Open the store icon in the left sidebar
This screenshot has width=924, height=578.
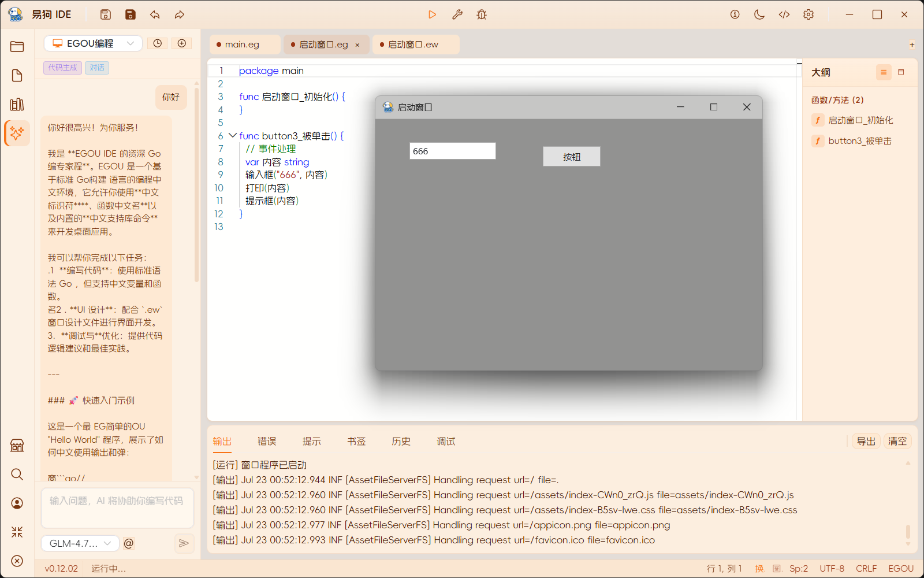tap(17, 445)
